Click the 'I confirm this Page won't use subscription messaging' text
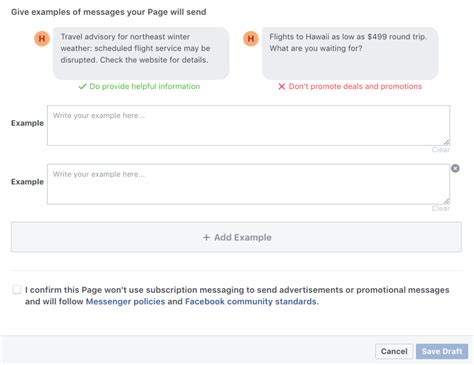 [x=237, y=296]
